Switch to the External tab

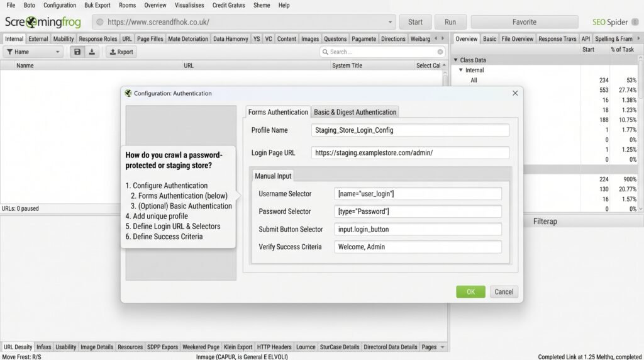(x=38, y=39)
